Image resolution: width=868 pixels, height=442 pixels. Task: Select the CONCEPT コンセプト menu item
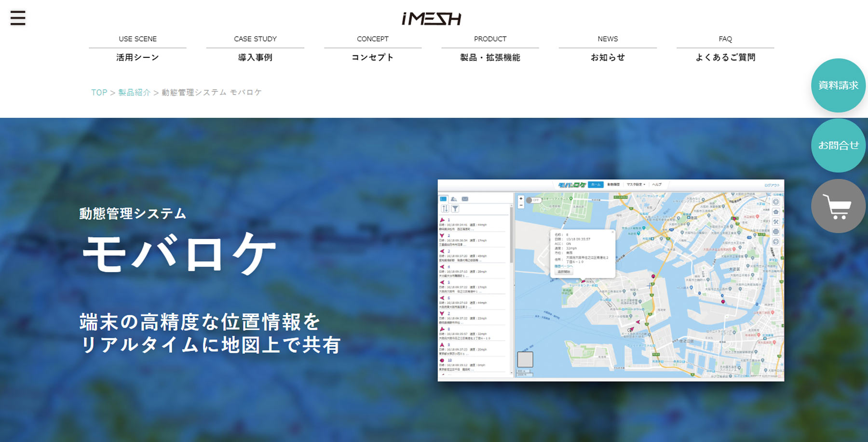pos(373,48)
